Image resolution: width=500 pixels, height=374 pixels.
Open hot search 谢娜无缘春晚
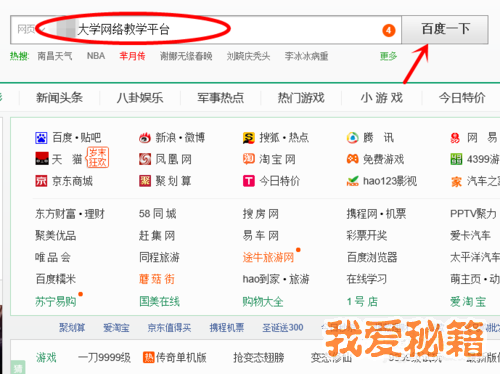[x=186, y=56]
